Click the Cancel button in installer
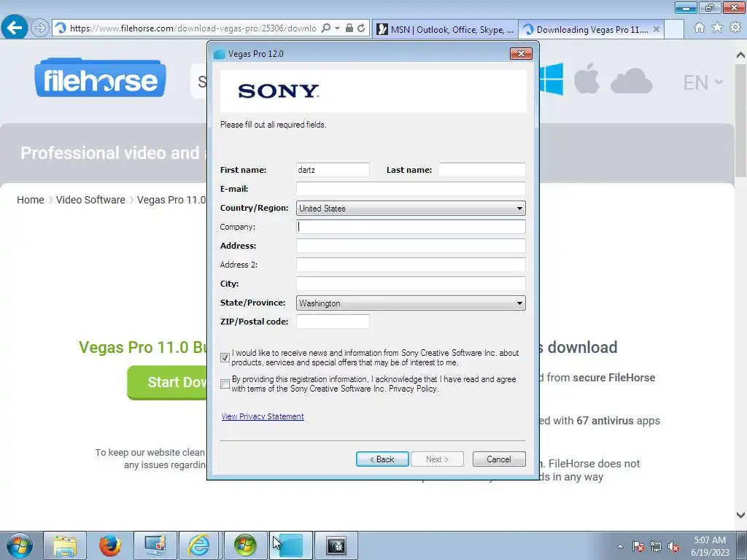The width and height of the screenshot is (747, 560). [499, 459]
